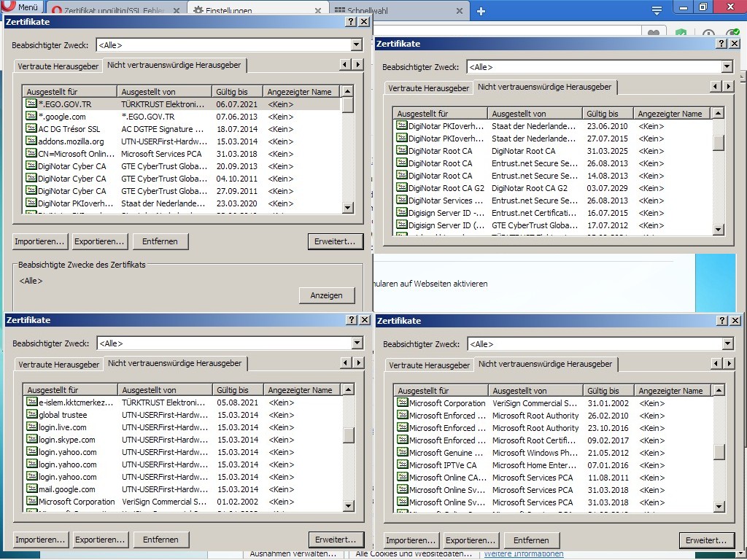Image resolution: width=747 pixels, height=560 pixels.
Task: Open Beabsichtigter Zweck dropdown in lower-left Zertifikate dialog
Action: (357, 343)
